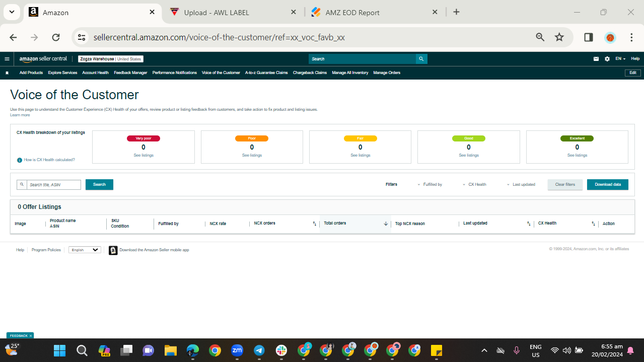
Task: Click the browser zoom magnifier icon
Action: pyautogui.click(x=540, y=37)
